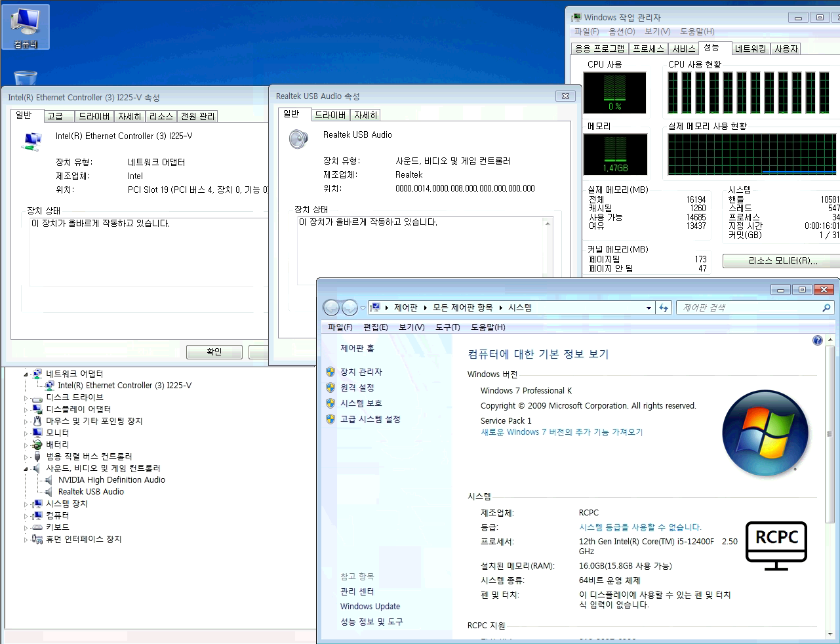
Task: Expand the 디스크 드라이브 tree node
Action: coord(26,398)
